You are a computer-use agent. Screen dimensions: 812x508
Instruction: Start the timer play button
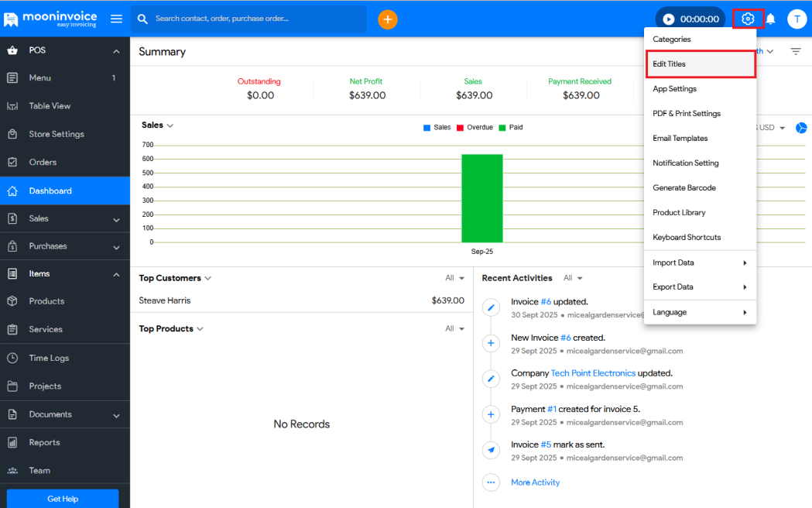click(669, 19)
